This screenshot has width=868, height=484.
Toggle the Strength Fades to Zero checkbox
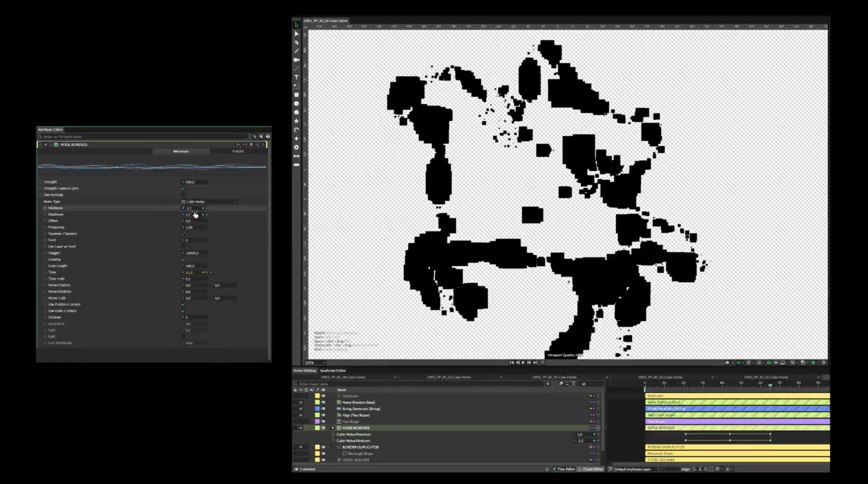183,188
